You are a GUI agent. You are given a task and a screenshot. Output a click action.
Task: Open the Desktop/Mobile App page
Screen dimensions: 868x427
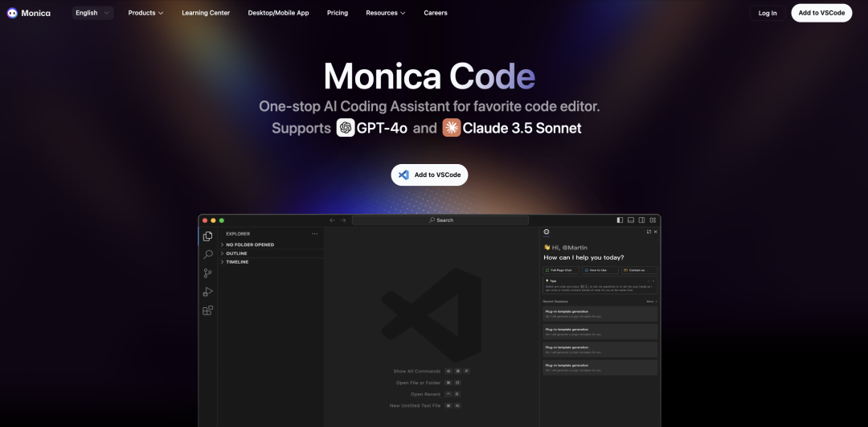[278, 13]
